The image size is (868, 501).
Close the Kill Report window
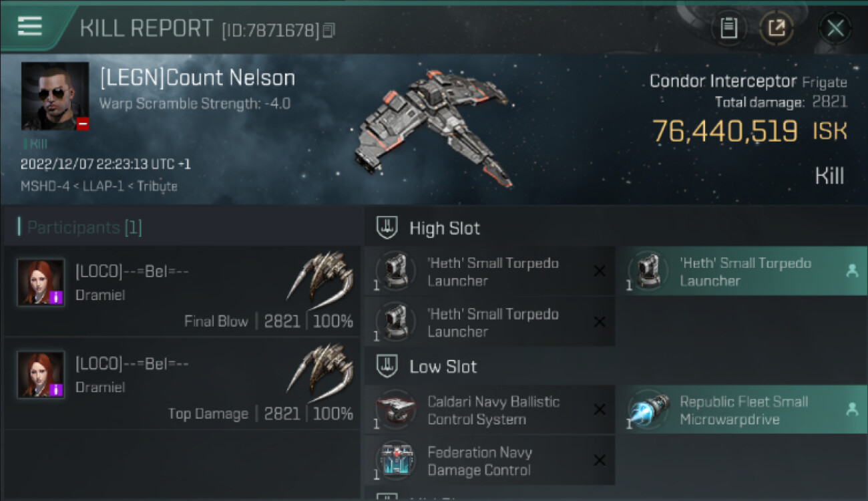pos(835,28)
